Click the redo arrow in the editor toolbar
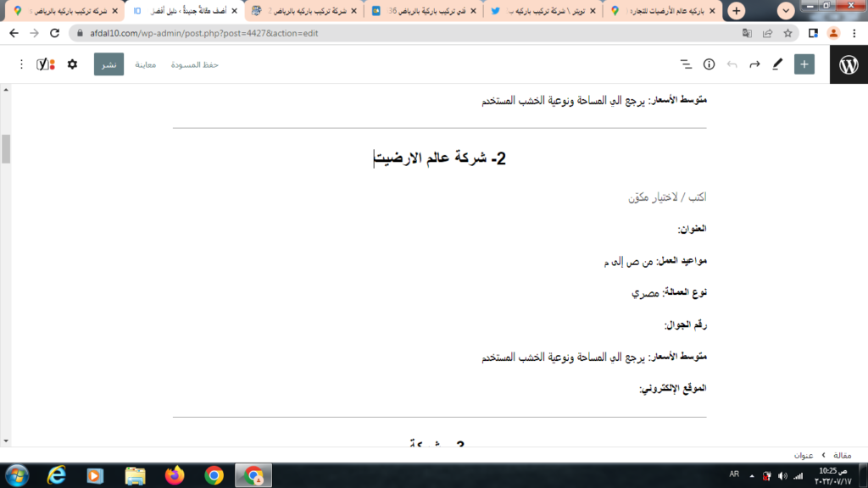 pos(754,64)
